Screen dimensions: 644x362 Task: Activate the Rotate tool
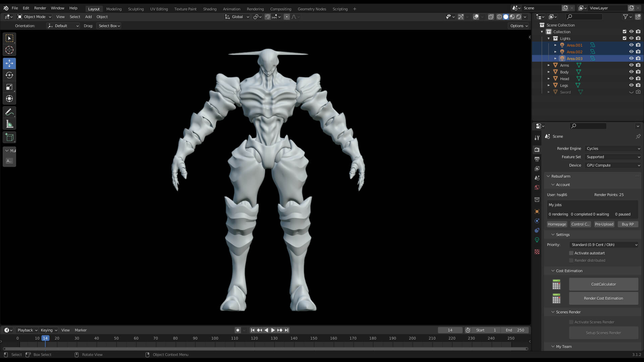pyautogui.click(x=9, y=75)
